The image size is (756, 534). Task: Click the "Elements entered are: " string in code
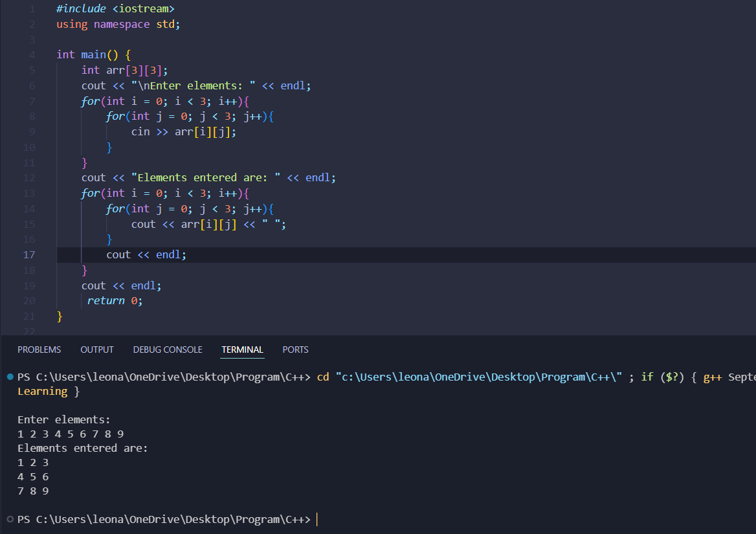[206, 177]
